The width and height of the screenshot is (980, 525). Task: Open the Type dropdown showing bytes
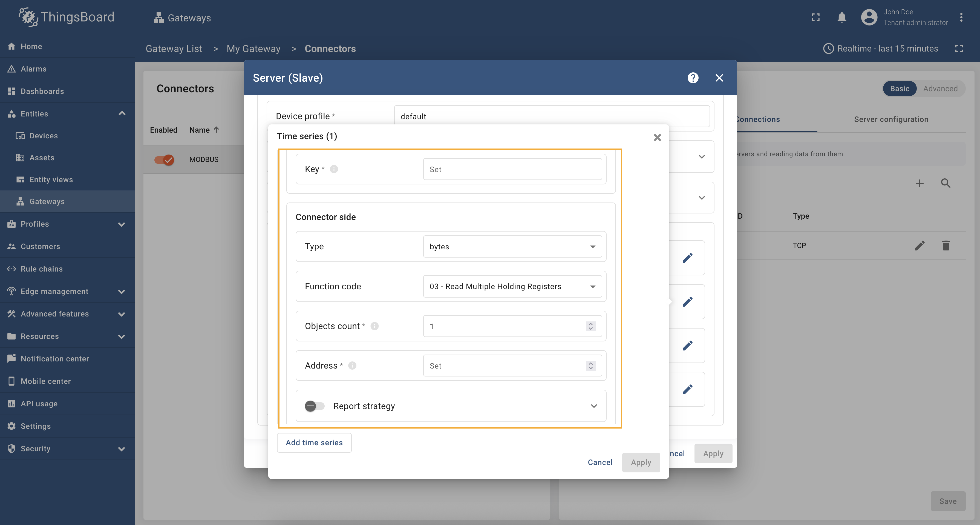click(x=512, y=247)
